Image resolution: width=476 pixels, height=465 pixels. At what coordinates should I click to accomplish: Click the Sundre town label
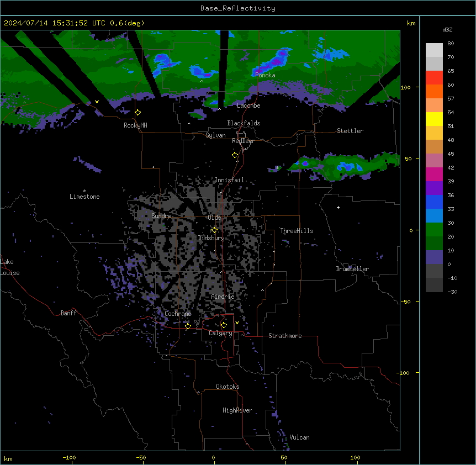pos(161,216)
